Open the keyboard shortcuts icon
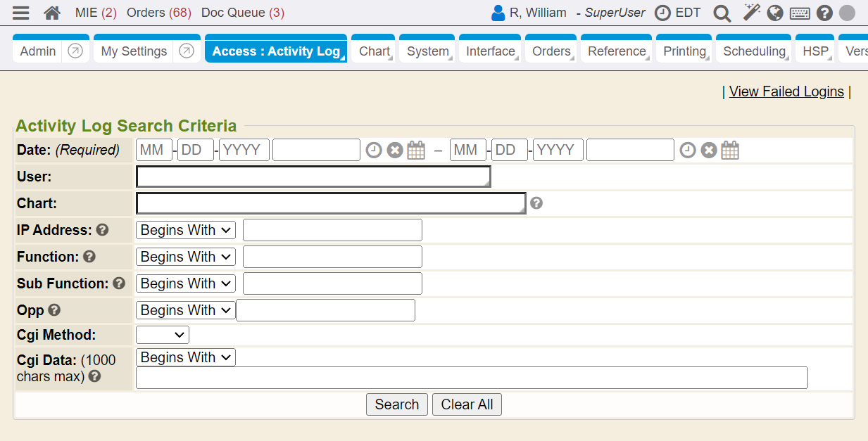The image size is (868, 441). point(800,13)
